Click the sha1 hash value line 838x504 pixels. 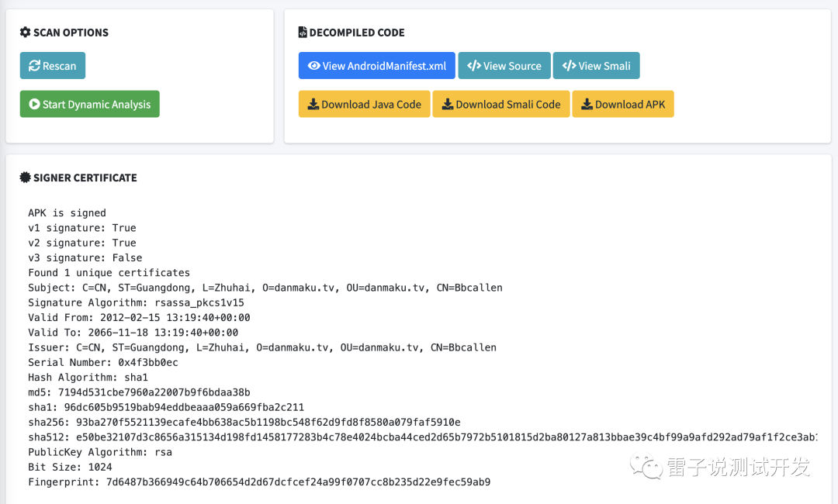[166, 407]
